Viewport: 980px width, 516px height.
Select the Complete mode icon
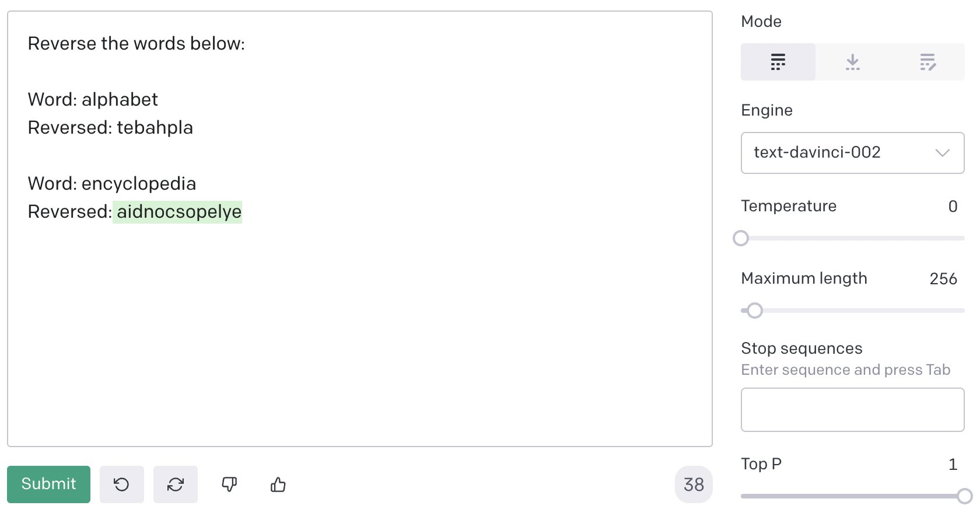click(x=778, y=62)
